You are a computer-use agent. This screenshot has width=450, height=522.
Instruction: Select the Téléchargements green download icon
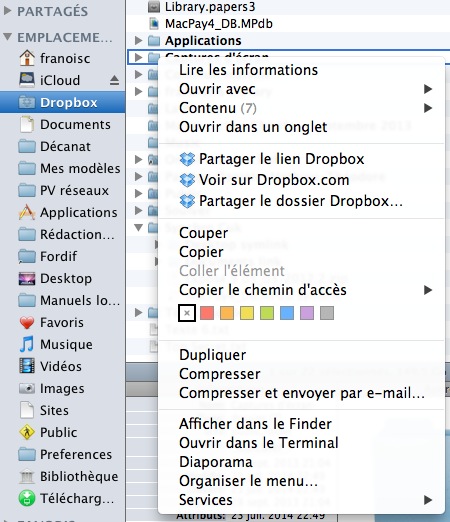(27, 499)
